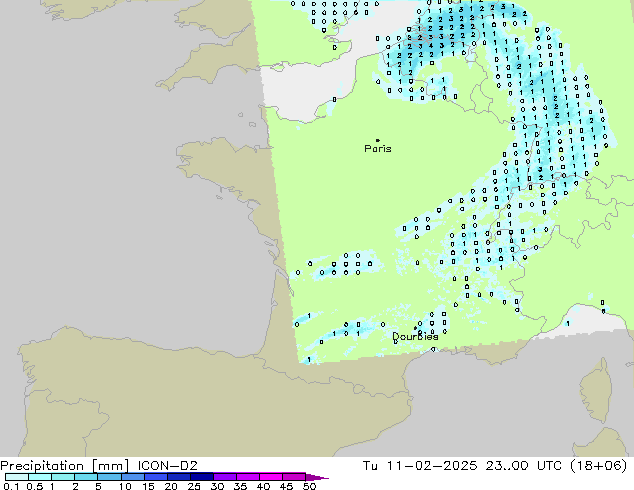Screen dimensions: 634x490
Task: Pick the 25–30 mm navy legend swatch
Action: [x=201, y=477]
